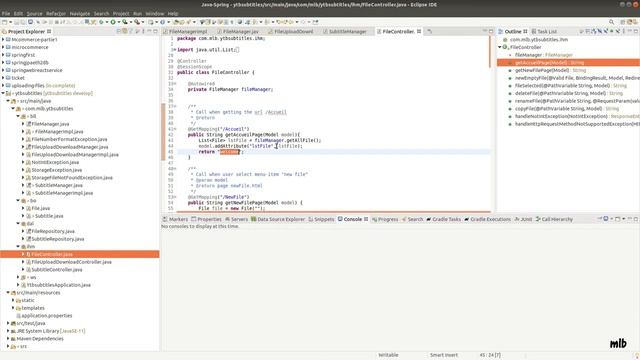Screen dimensions: 640x360
Task: Expand the ws package folder
Action: pos(18,277)
